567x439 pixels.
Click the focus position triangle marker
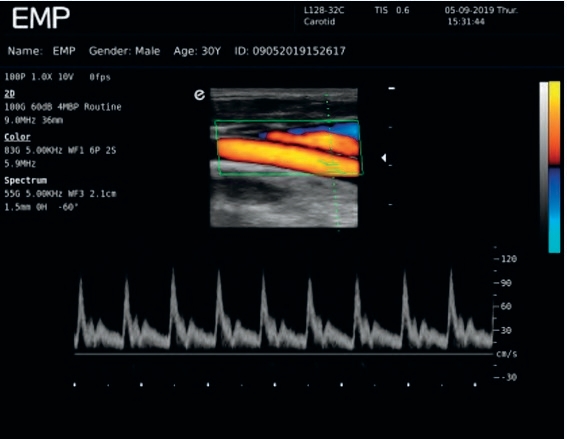pos(384,158)
